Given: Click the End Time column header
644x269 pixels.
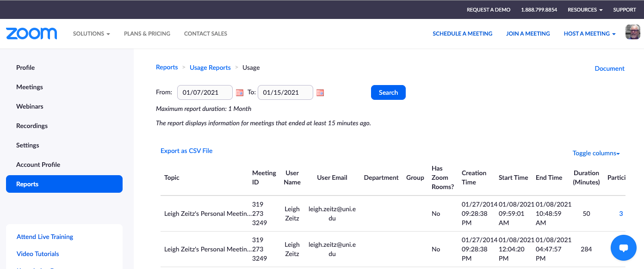Looking at the screenshot, I should point(549,177).
